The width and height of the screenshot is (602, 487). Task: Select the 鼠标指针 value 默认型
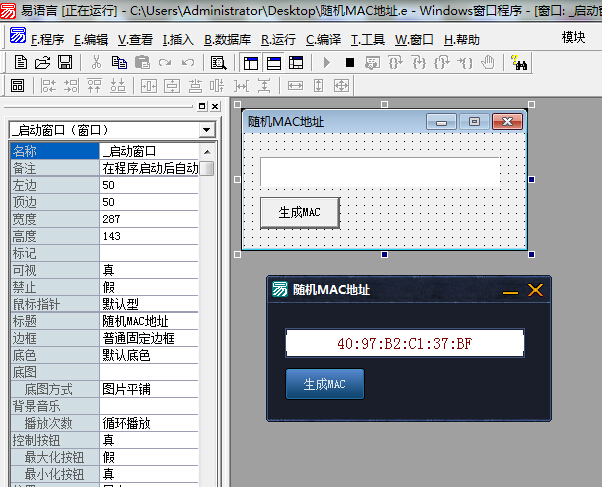(x=149, y=304)
